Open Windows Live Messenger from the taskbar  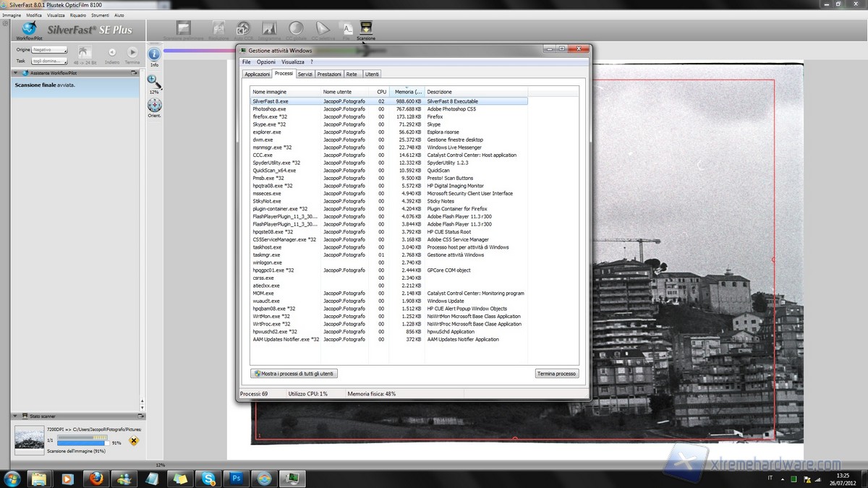click(x=124, y=478)
